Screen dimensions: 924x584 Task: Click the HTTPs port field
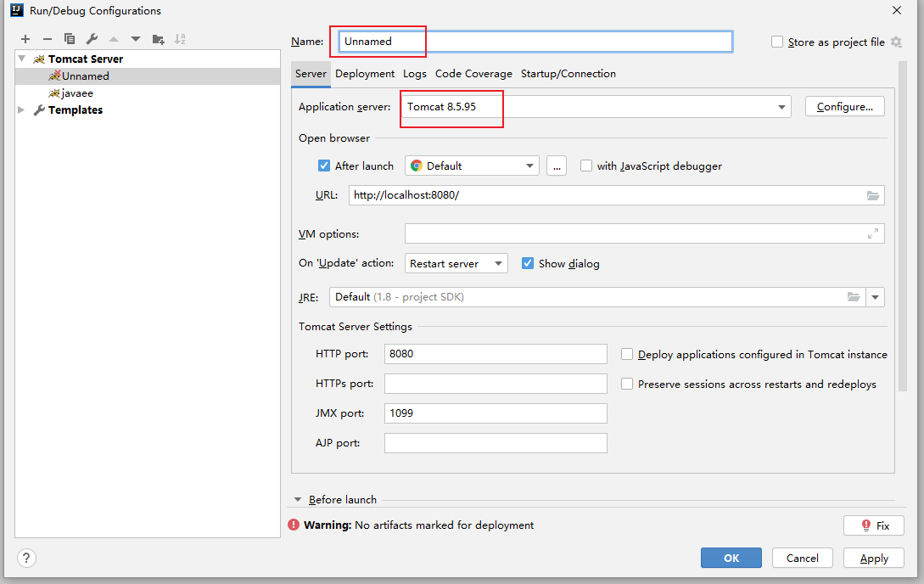pos(496,384)
